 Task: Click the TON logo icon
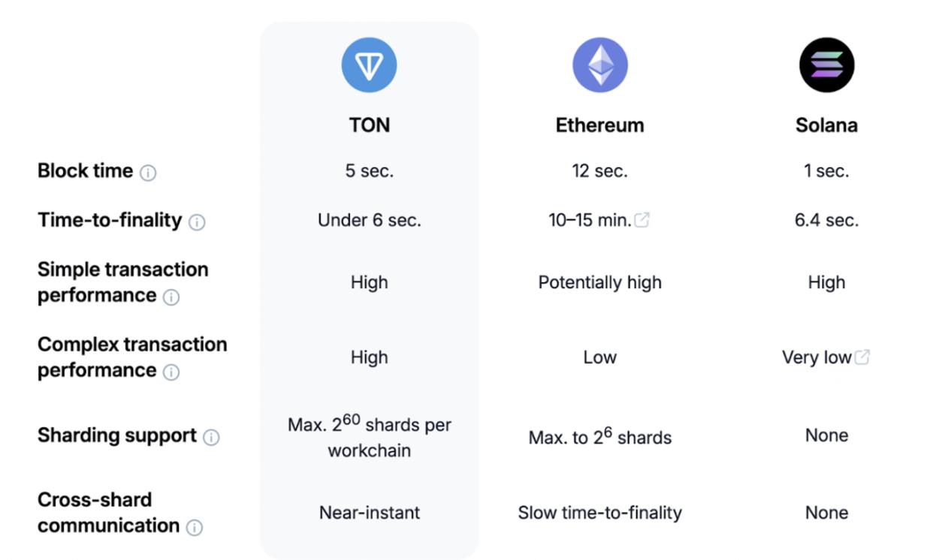coord(369,65)
